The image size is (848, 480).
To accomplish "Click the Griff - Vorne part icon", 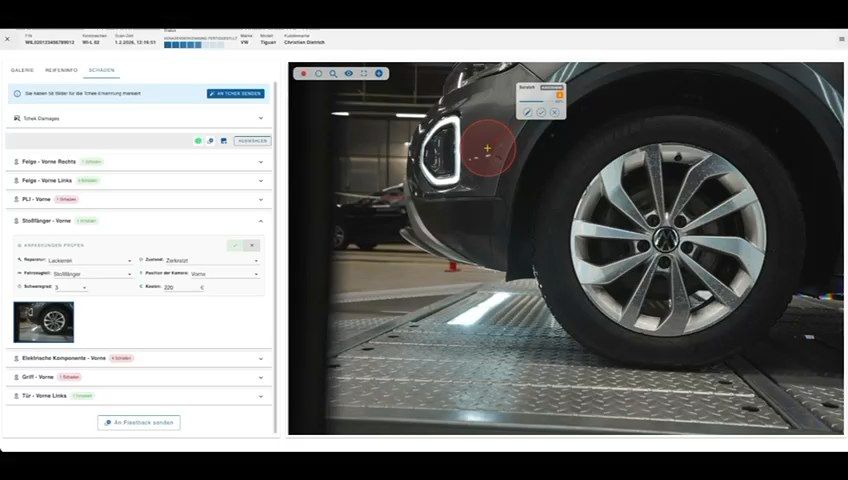I will tap(16, 377).
